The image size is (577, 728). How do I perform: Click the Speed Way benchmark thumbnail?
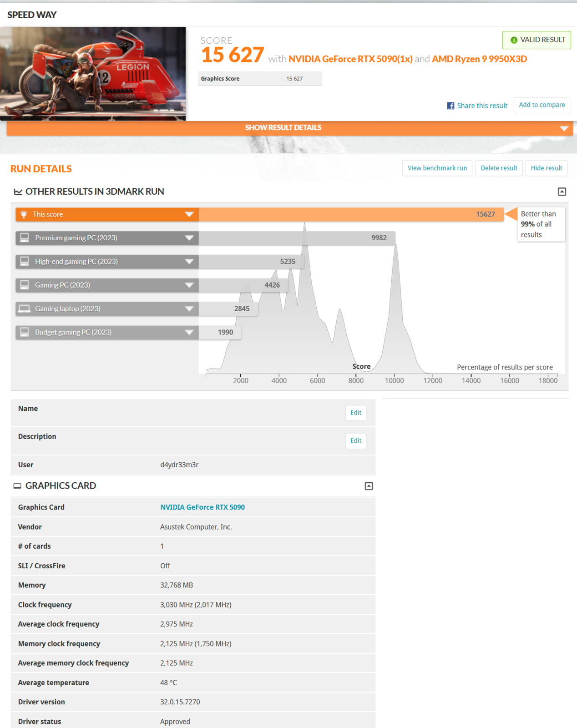[x=93, y=74]
